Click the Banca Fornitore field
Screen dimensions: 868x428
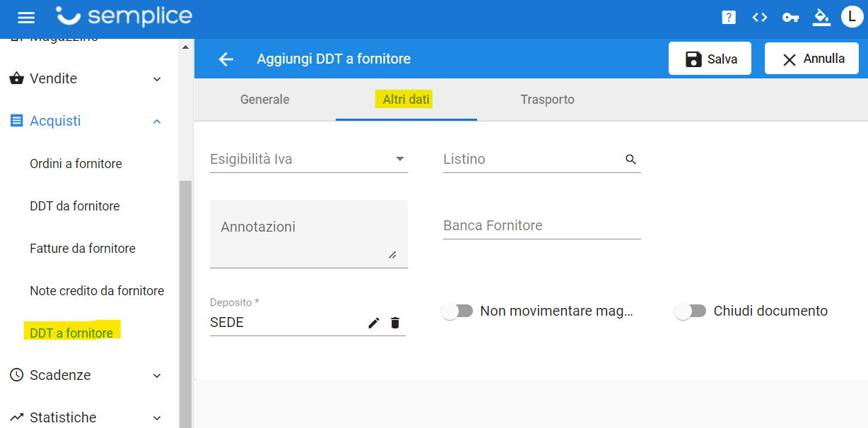(x=542, y=226)
